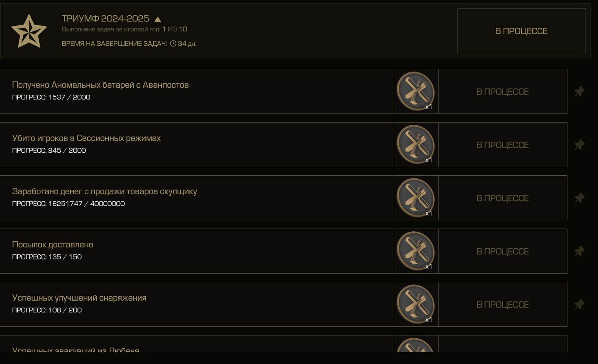The image size is (598, 364).
Task: Pin the Убито игроков task
Action: point(579,145)
